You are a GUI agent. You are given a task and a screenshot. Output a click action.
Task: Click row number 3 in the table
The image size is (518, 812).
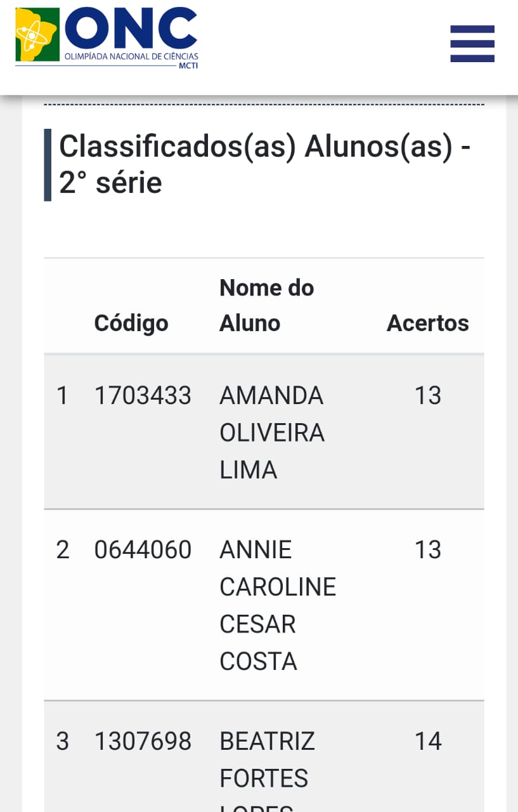62,742
